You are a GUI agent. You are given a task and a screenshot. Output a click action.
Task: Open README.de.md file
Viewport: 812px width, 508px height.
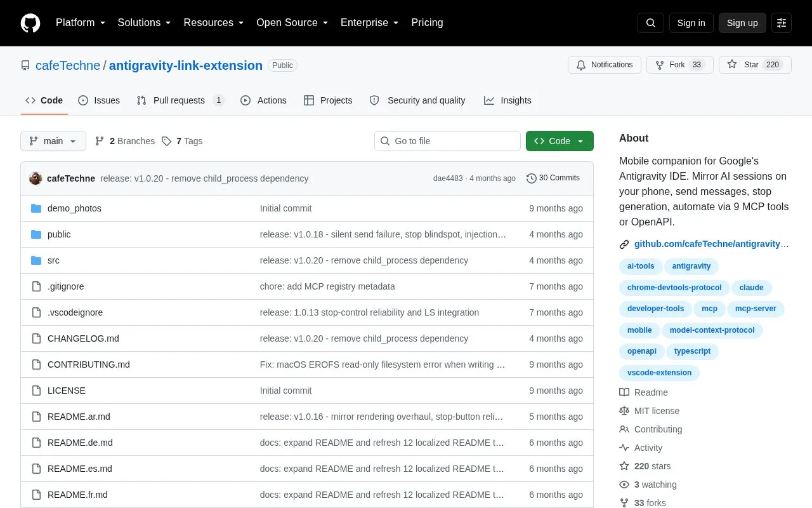coord(80,443)
